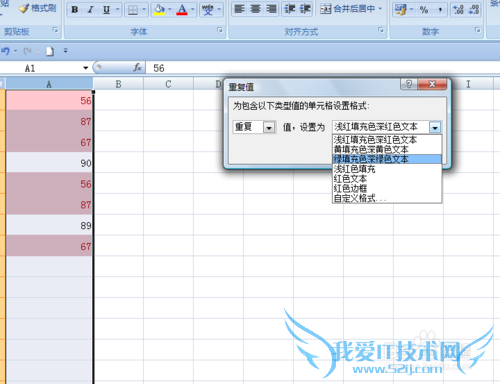
Task: Click Undo in Quick Access Toolbar
Action: [x=5, y=51]
